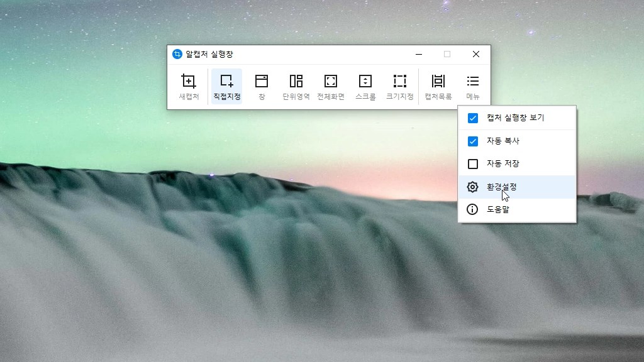This screenshot has width=644, height=362.
Task: Click the 알캡처 logo in the title bar
Action: point(177,54)
